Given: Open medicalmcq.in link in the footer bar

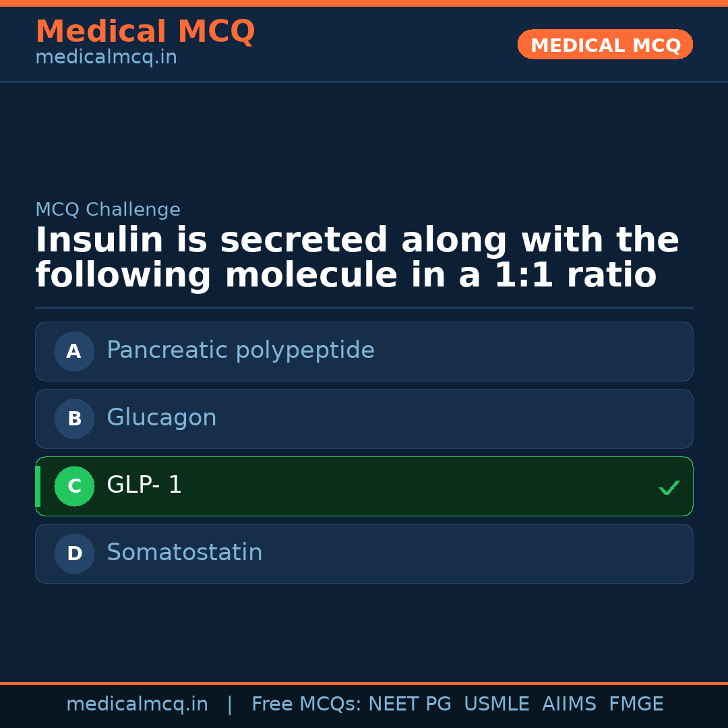Looking at the screenshot, I should [x=137, y=704].
